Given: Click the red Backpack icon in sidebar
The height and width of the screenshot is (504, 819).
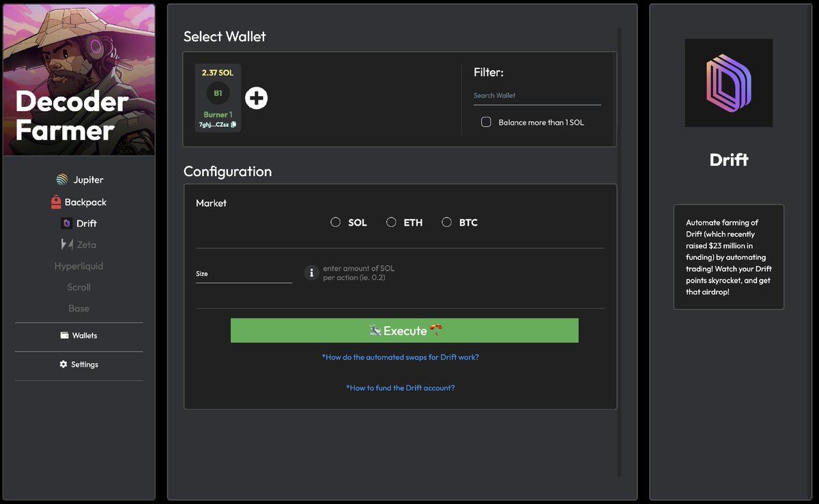Looking at the screenshot, I should pyautogui.click(x=56, y=202).
